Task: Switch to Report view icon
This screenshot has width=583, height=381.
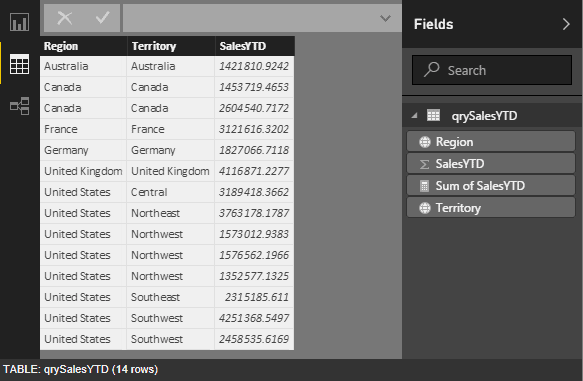Action: click(19, 22)
